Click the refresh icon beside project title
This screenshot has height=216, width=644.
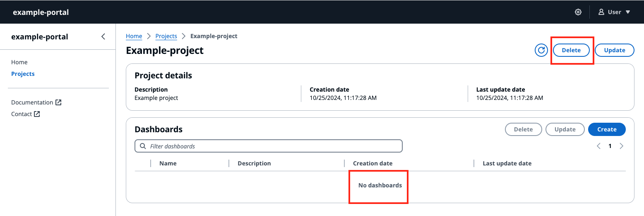541,50
